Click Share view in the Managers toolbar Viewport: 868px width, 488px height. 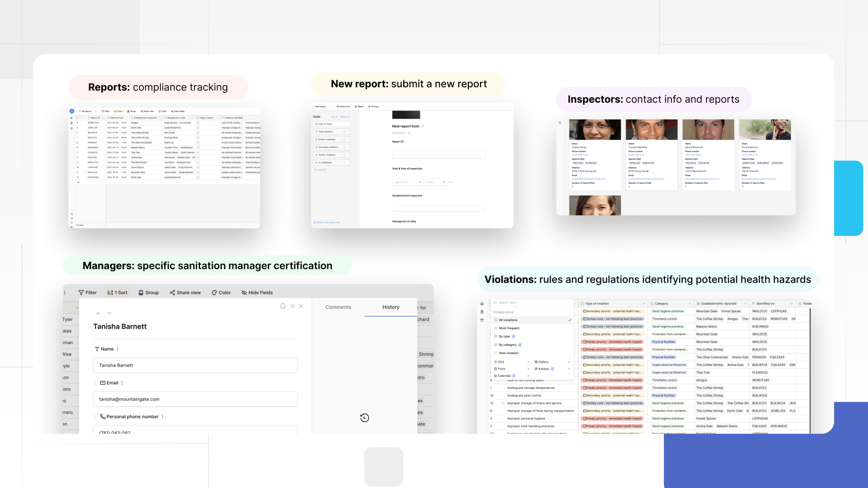(x=185, y=292)
